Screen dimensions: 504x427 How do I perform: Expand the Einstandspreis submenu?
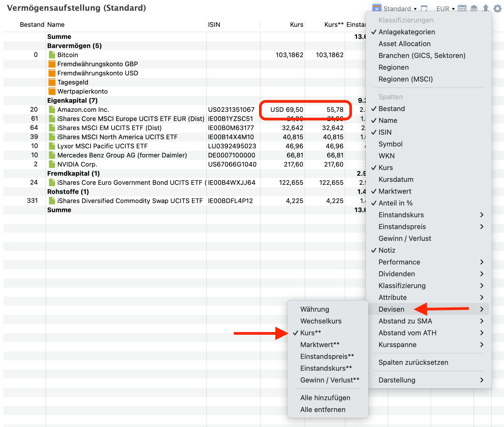coord(428,227)
